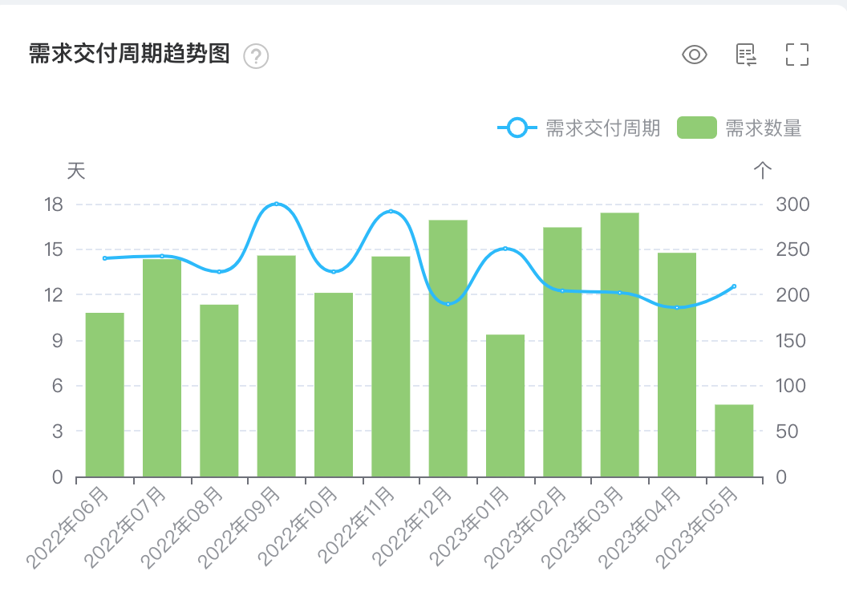Select the green bar for 2022年09月
847x616 pixels.
pos(277,366)
